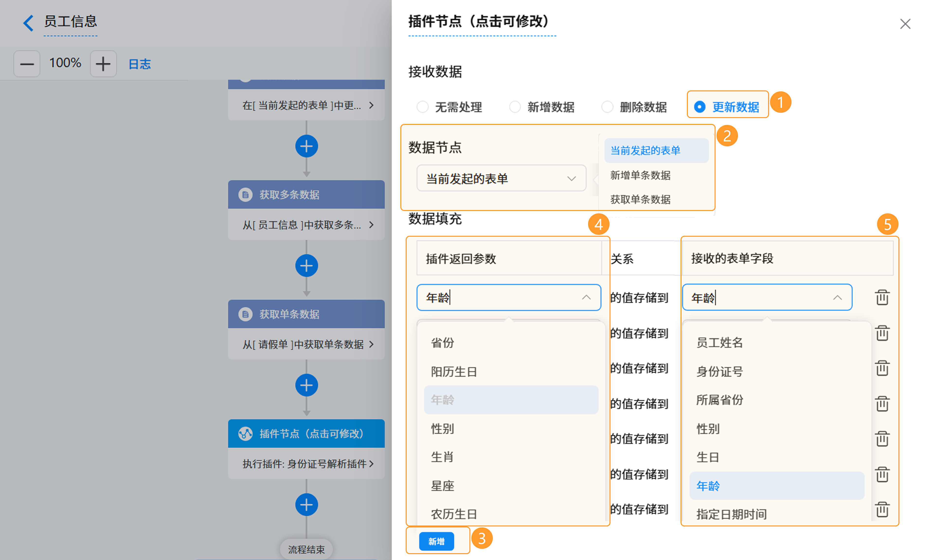Click document icon on 获取多条数据 node
Image resolution: width=934 pixels, height=560 pixels.
pos(245,195)
